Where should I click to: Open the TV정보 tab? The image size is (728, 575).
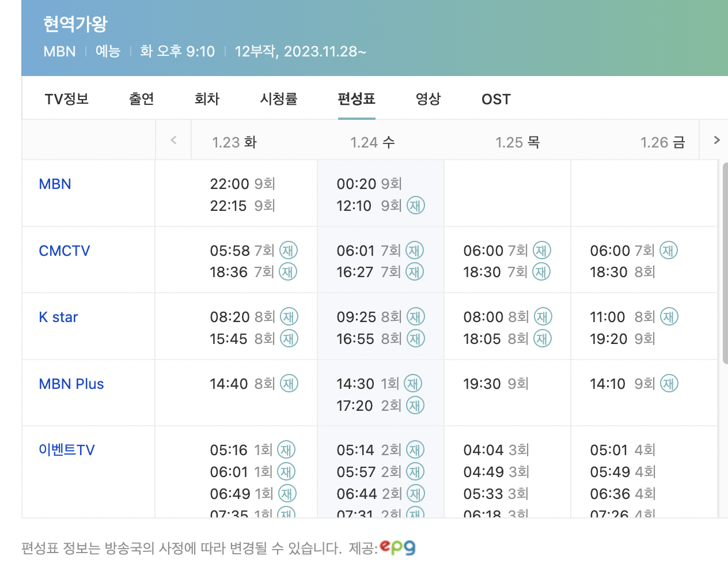(67, 99)
